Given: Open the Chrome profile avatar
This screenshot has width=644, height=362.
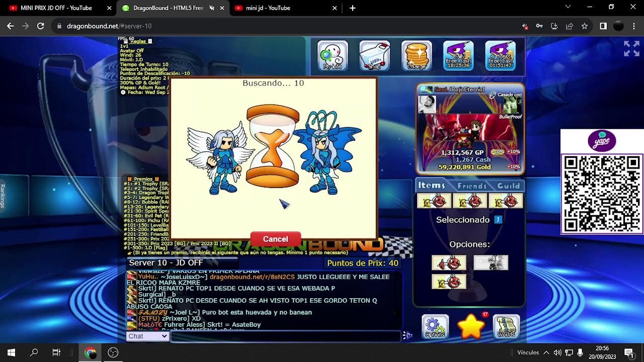Looking at the screenshot, I should coord(619,26).
